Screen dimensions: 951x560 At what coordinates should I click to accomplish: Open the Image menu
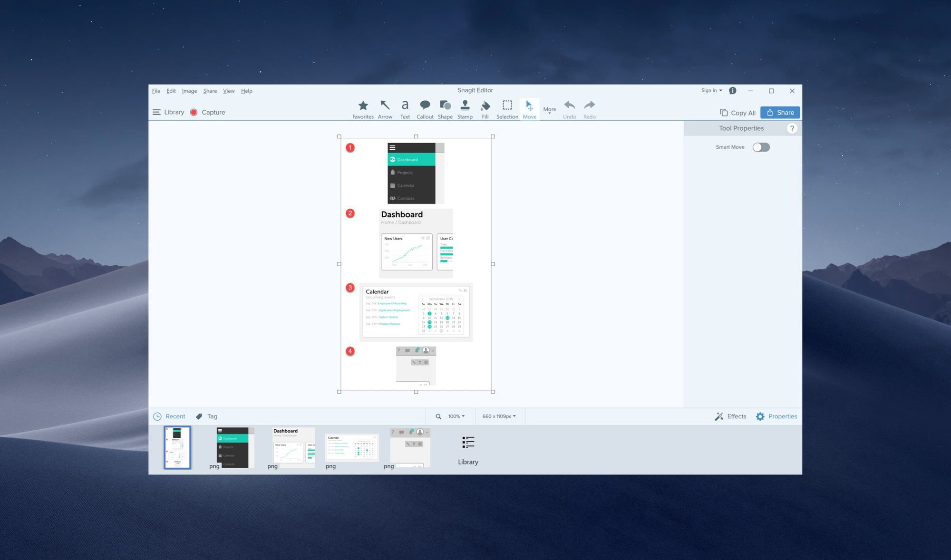coord(190,91)
